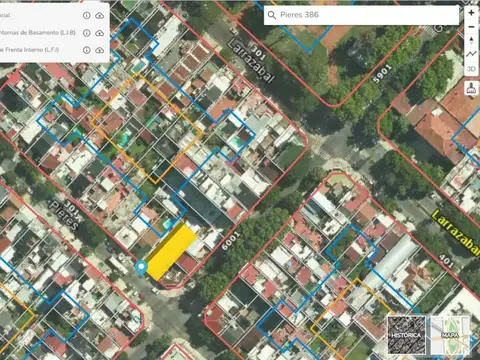
Task: Switch the map to 3D view
Action: click(471, 69)
